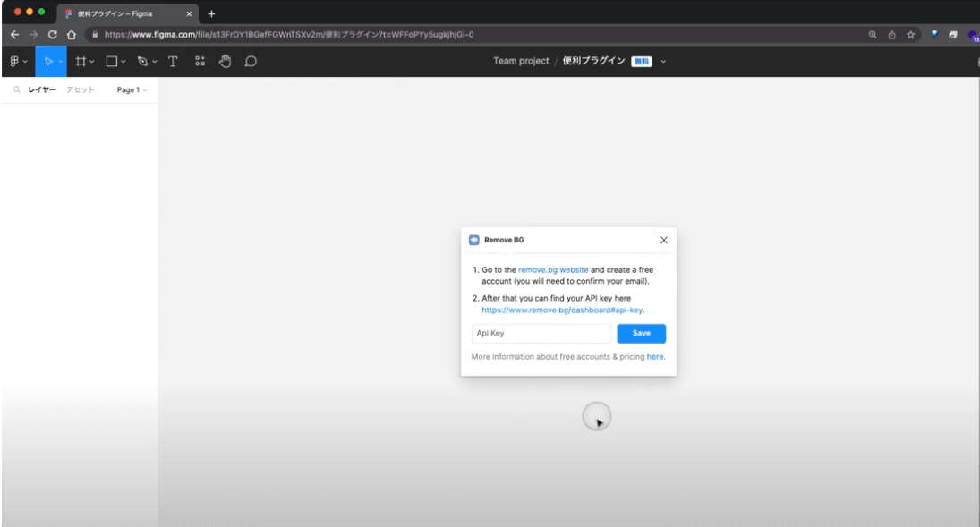
Task: Expand the main menu dropdown arrow
Action: point(25,62)
